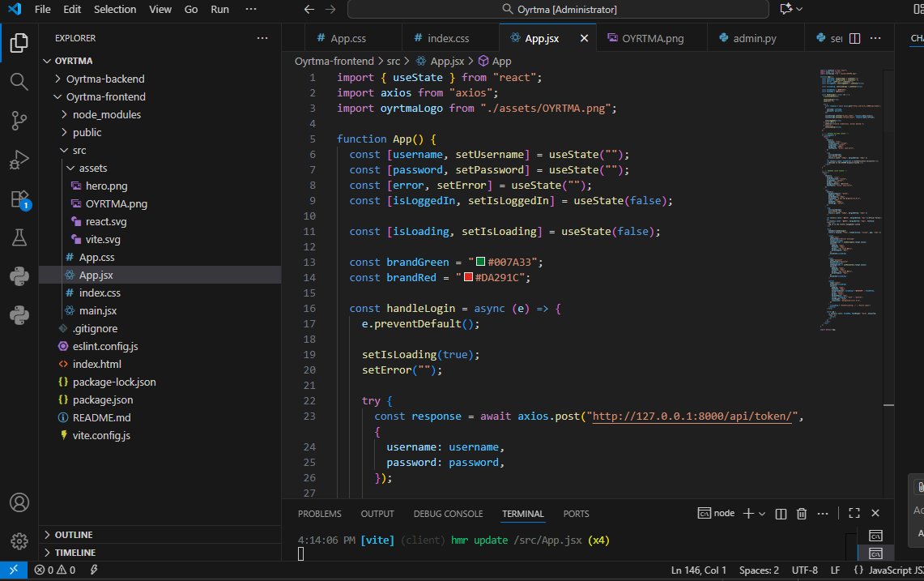Close the App.jsx editor tab

click(x=584, y=38)
